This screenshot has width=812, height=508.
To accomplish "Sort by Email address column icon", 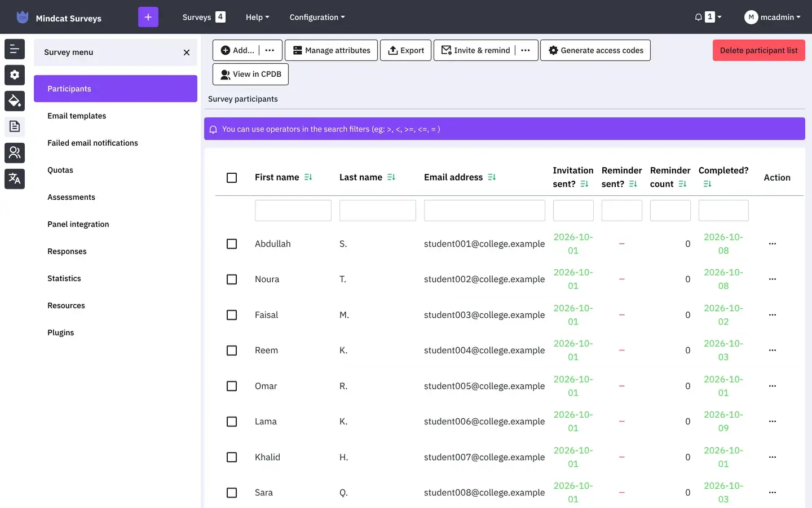I will click(492, 177).
